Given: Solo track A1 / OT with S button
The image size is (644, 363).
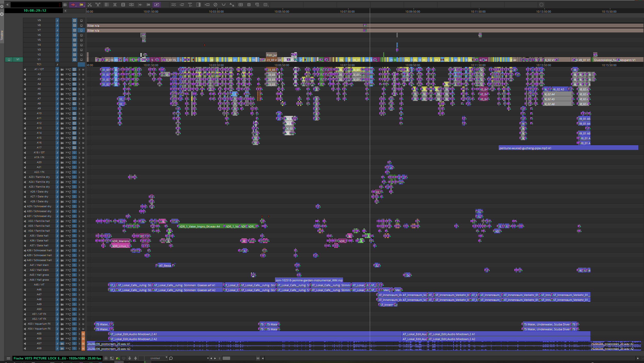Looking at the screenshot, I should (x=79, y=70).
